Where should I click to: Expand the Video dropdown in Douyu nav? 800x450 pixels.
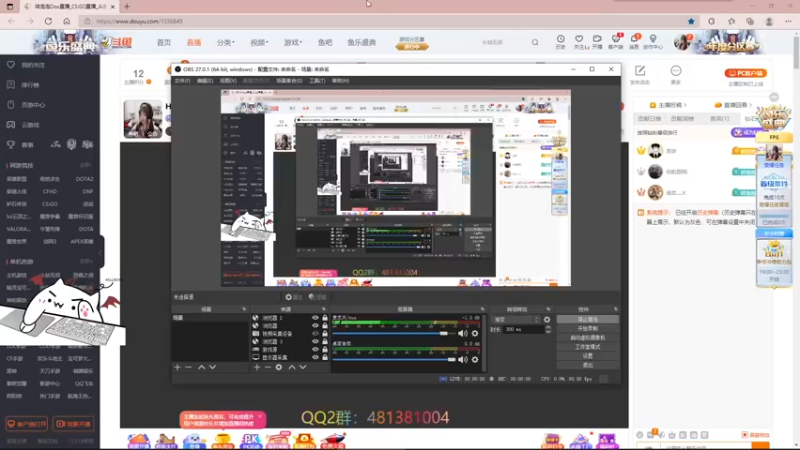click(259, 42)
